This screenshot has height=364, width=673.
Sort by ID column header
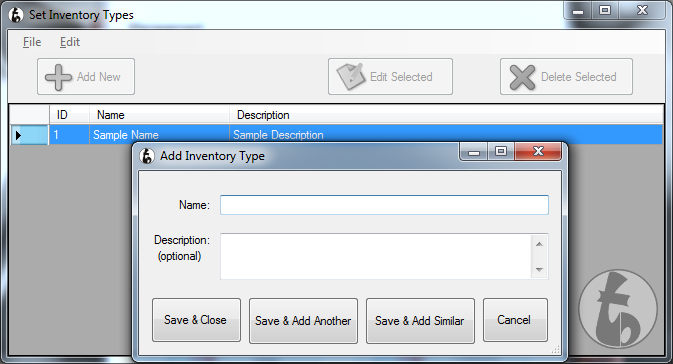pos(69,115)
